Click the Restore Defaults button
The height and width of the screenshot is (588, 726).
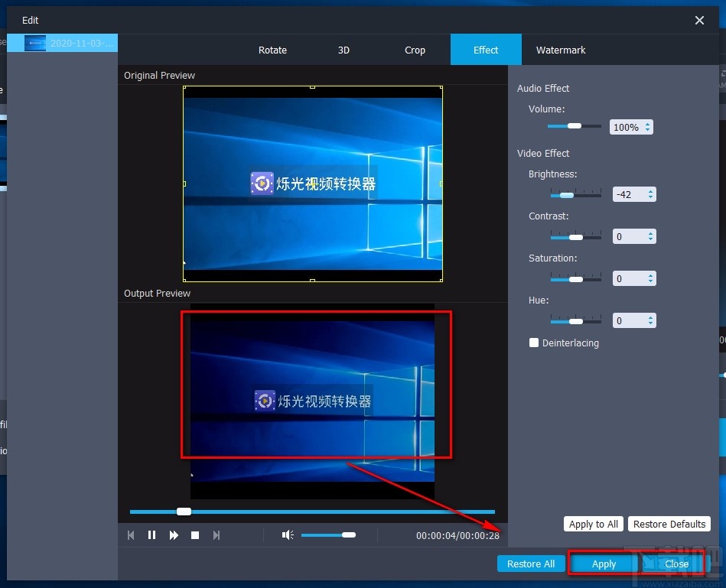[669, 524]
